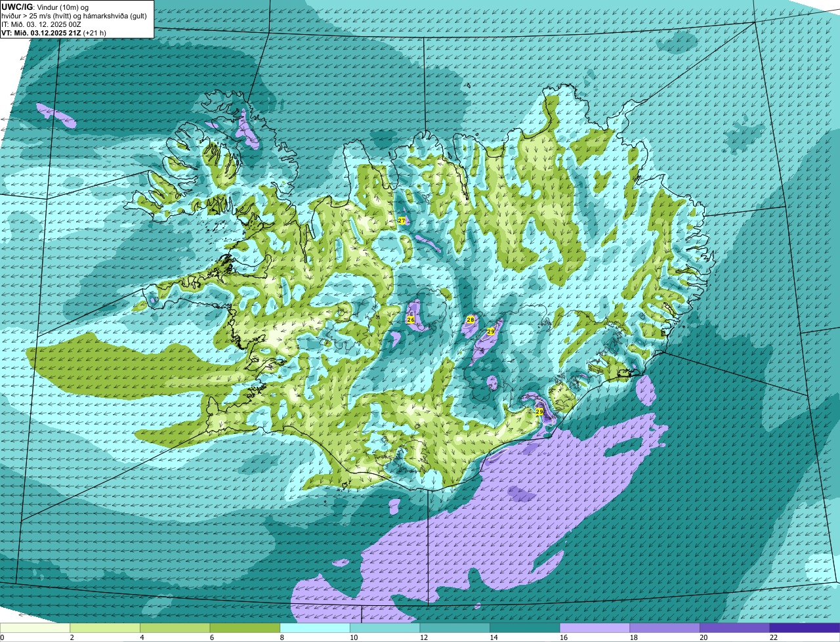Click the light lavender 16–18 m/s legend swatch
Viewport: 840px width, 642px height.
(595, 628)
